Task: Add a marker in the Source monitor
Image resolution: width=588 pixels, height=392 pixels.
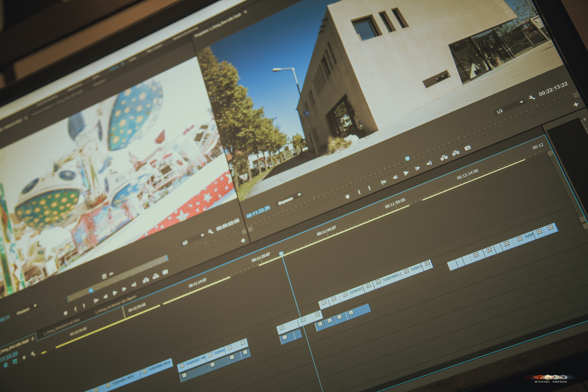Action: [x=66, y=313]
